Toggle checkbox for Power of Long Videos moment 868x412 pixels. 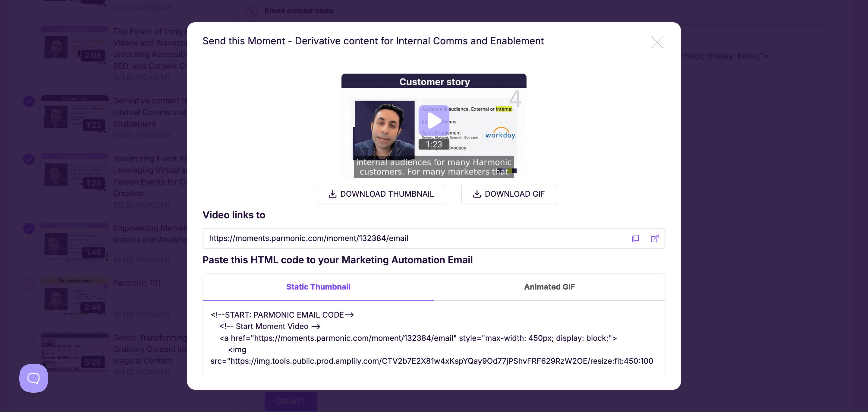[29, 32]
